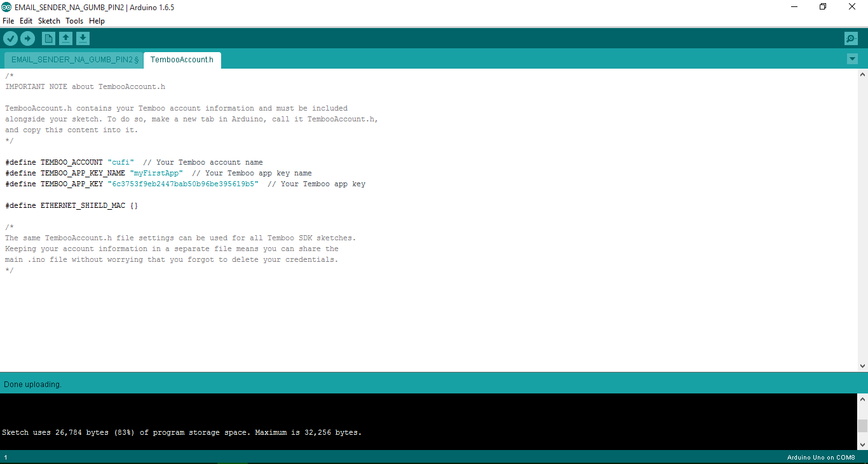Click the Upload arrow icon
The width and height of the screenshot is (868, 464).
(x=27, y=39)
